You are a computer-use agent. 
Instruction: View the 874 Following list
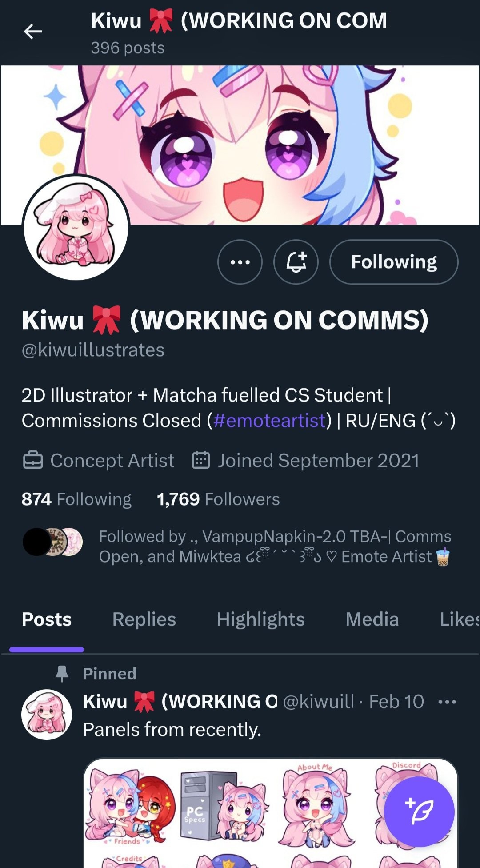click(76, 499)
